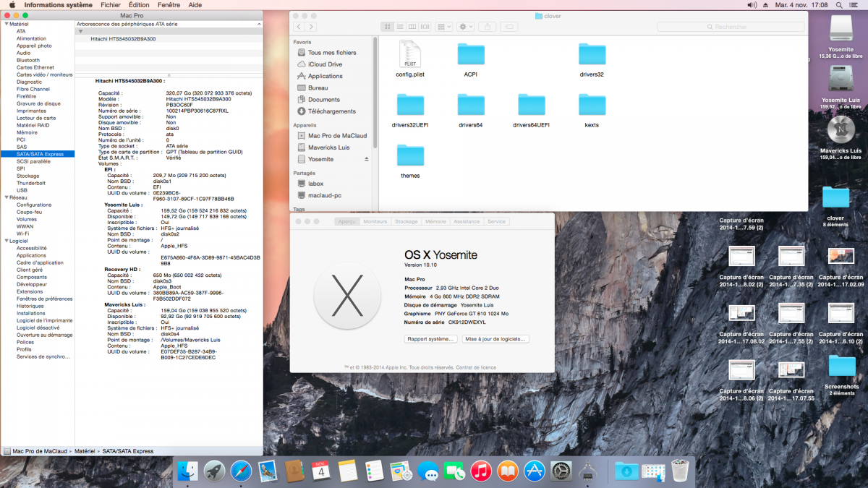Open the Fenêtre menu
Image resolution: width=868 pixels, height=488 pixels.
[x=169, y=4]
